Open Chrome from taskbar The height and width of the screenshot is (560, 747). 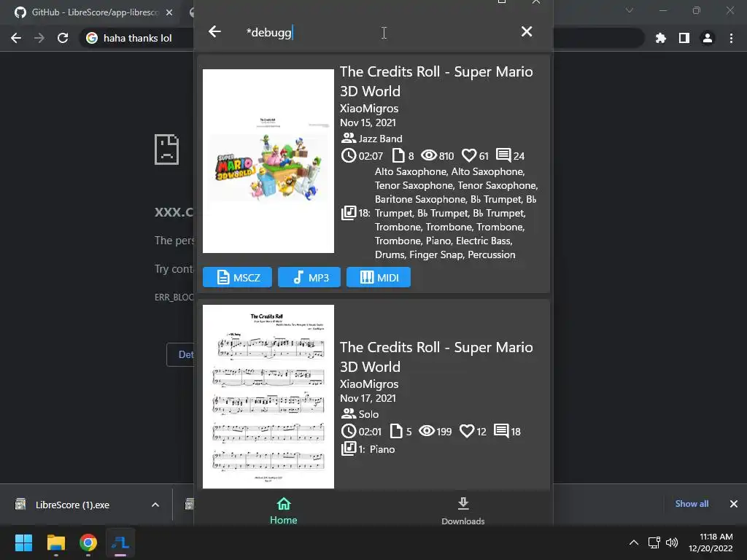88,542
